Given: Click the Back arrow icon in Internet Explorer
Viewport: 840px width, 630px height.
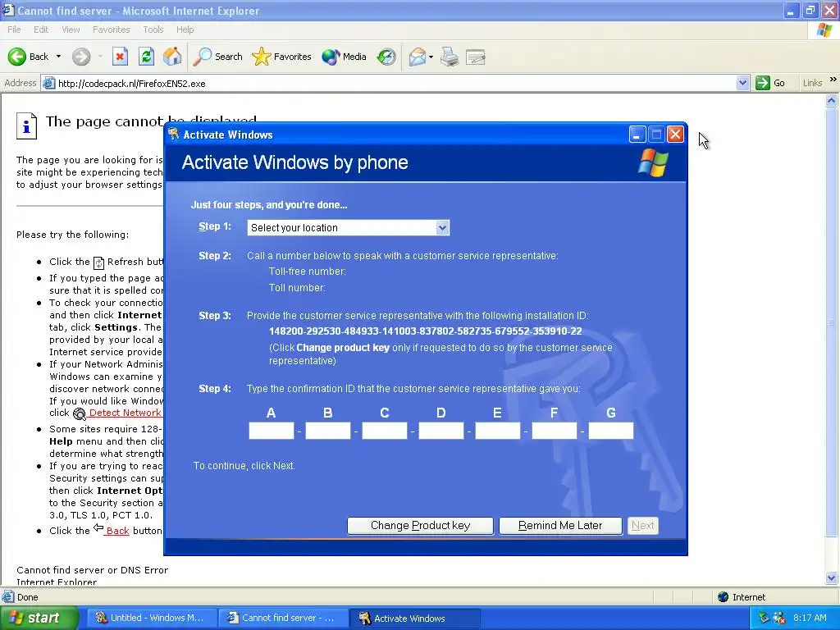Looking at the screenshot, I should 17,57.
